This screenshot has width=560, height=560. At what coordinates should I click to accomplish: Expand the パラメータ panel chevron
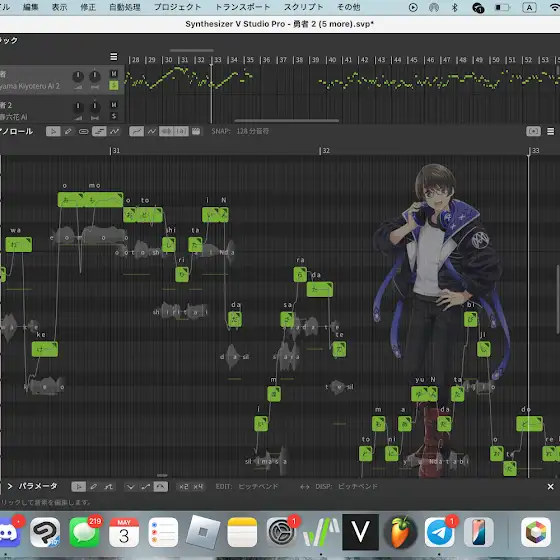pos(10,486)
